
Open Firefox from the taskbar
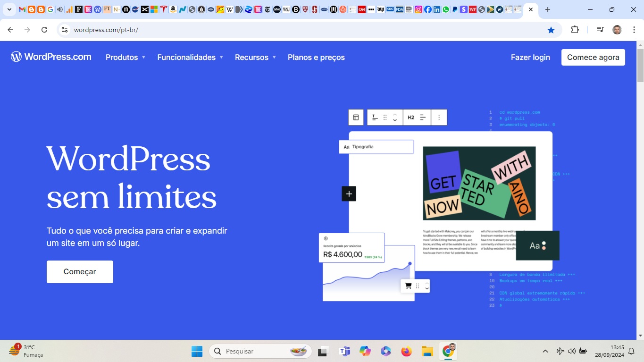click(406, 351)
